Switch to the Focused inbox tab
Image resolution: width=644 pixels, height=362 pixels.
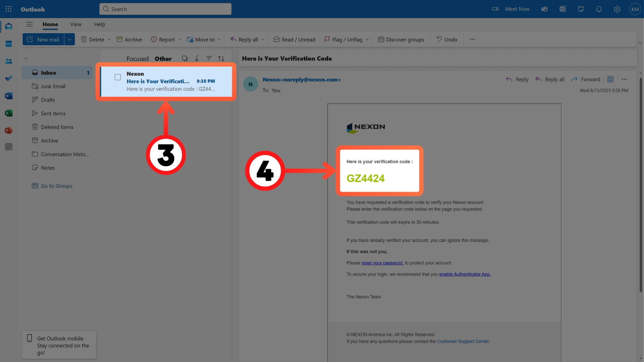click(137, 59)
